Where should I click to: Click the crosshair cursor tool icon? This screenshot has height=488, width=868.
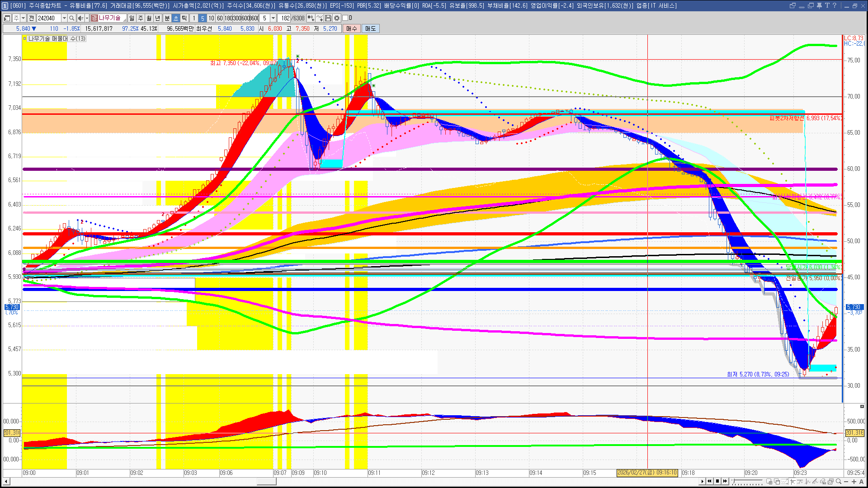(x=793, y=481)
